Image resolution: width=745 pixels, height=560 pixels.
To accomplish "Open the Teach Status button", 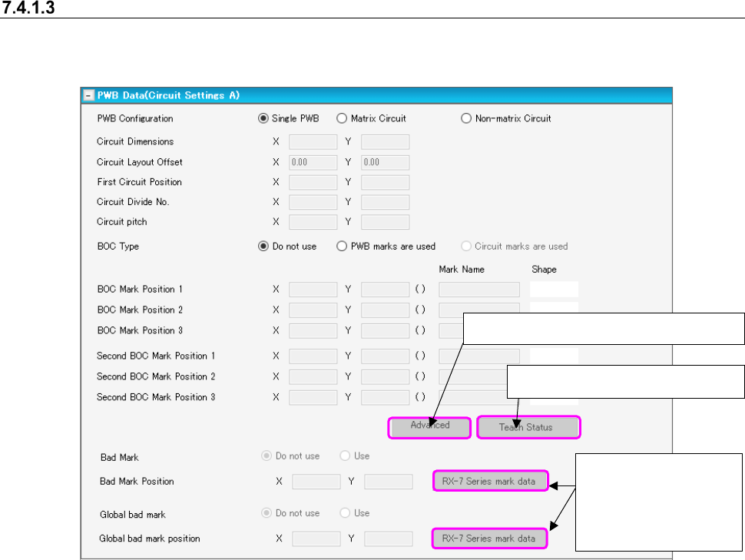I will point(528,427).
